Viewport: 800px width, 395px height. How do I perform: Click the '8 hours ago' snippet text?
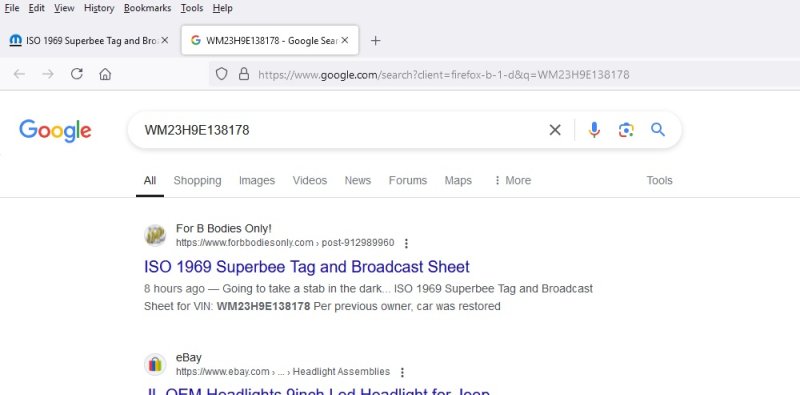click(174, 289)
